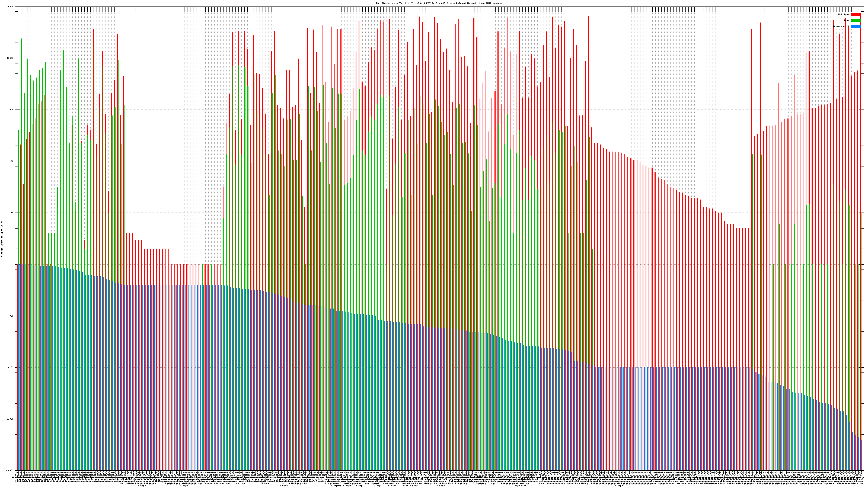
Task: Click the 0.0001 y-axis tick label
Action: 10,470
